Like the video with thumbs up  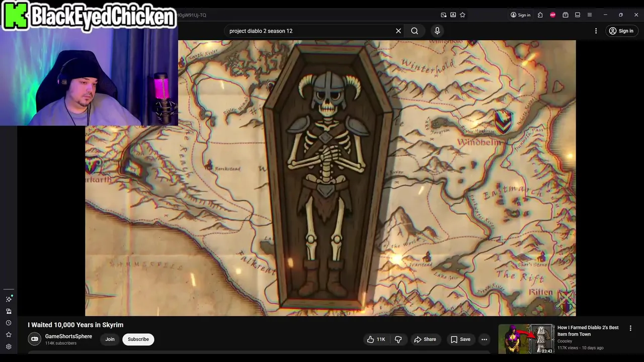pyautogui.click(x=376, y=339)
